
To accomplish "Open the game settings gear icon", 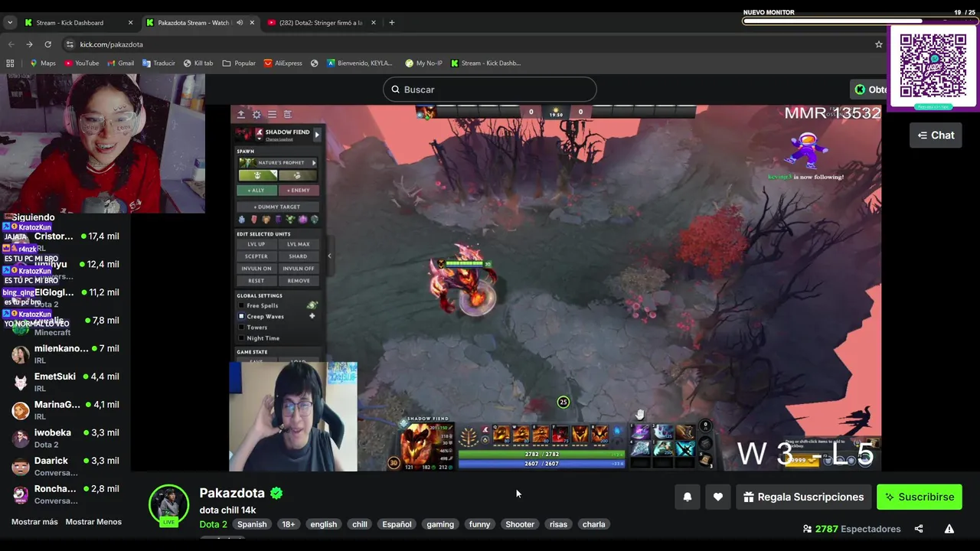I will pyautogui.click(x=256, y=114).
